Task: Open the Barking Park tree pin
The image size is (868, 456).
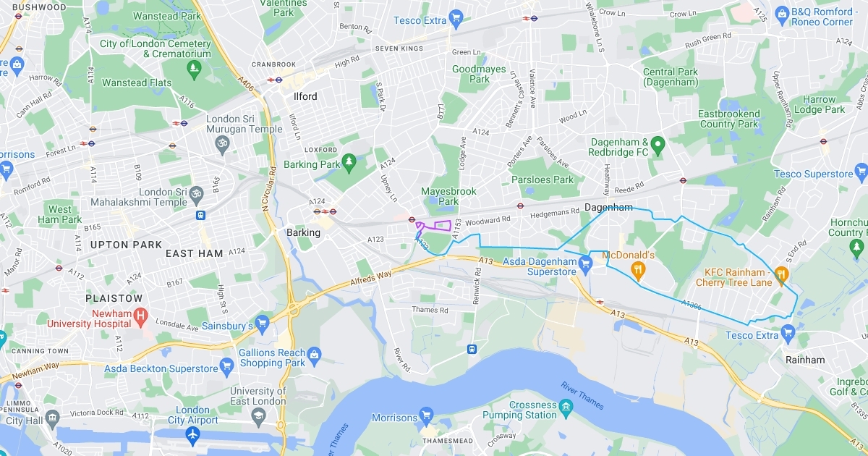Action: pos(349,160)
